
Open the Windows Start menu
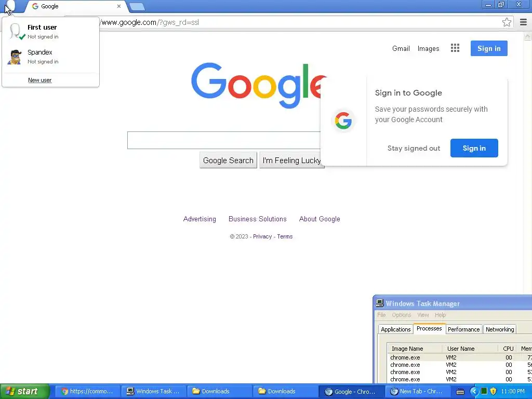pos(25,391)
